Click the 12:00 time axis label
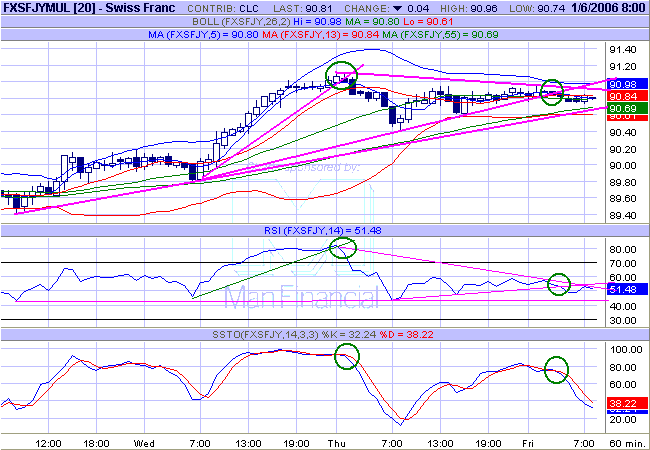650x450 pixels. pyautogui.click(x=48, y=443)
